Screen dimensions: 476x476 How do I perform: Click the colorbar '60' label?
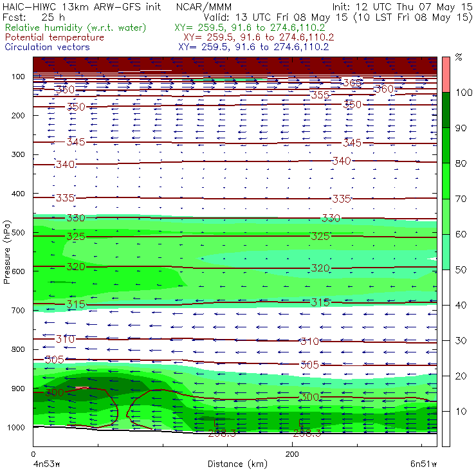tap(461, 234)
